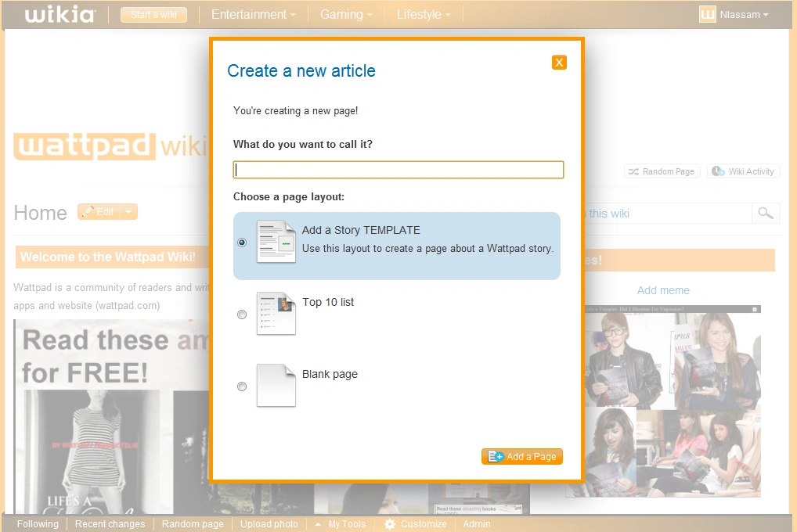Open the Admin link in footer
797x532 pixels.
476,524
